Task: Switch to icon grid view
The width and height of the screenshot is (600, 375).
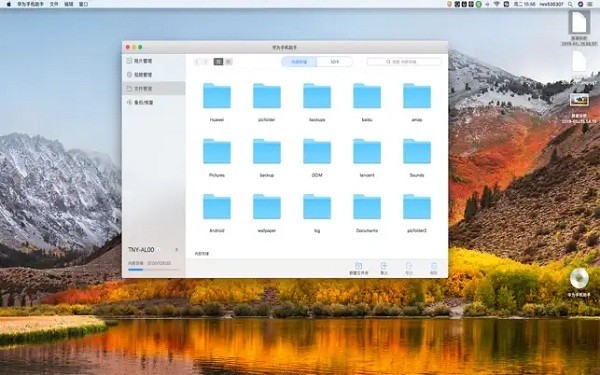Action: [x=218, y=62]
